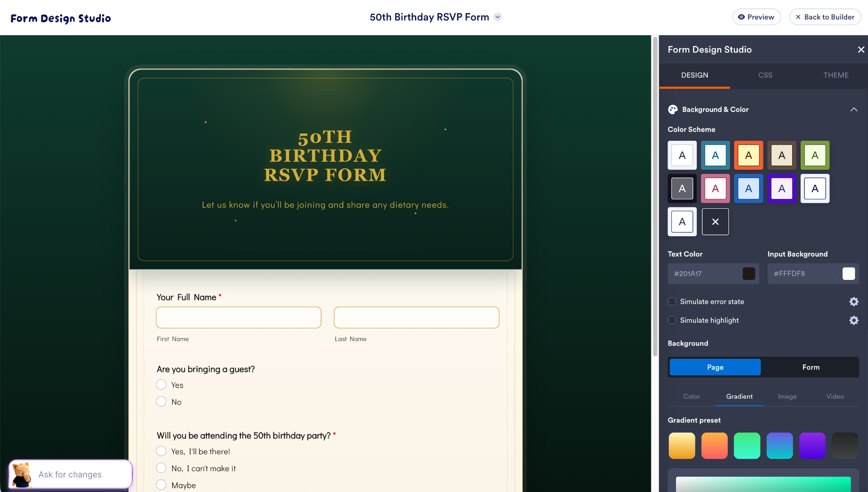Screen dimensions: 868x492
Task: Remove color scheme with X tile
Action: click(x=715, y=221)
